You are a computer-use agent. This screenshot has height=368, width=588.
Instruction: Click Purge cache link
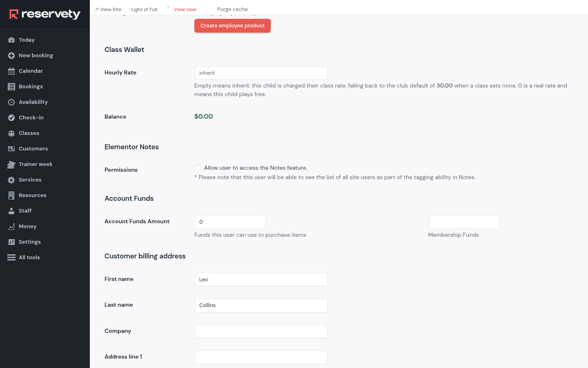click(x=232, y=9)
